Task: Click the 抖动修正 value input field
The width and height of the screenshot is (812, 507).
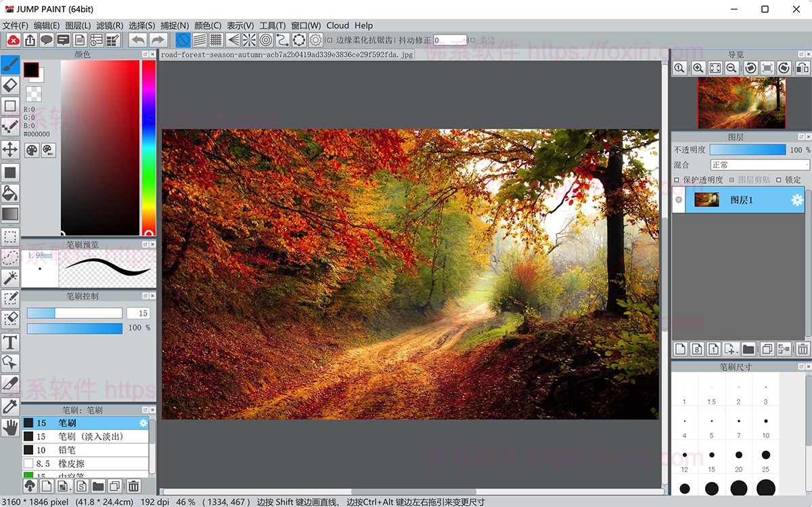Action: (450, 41)
